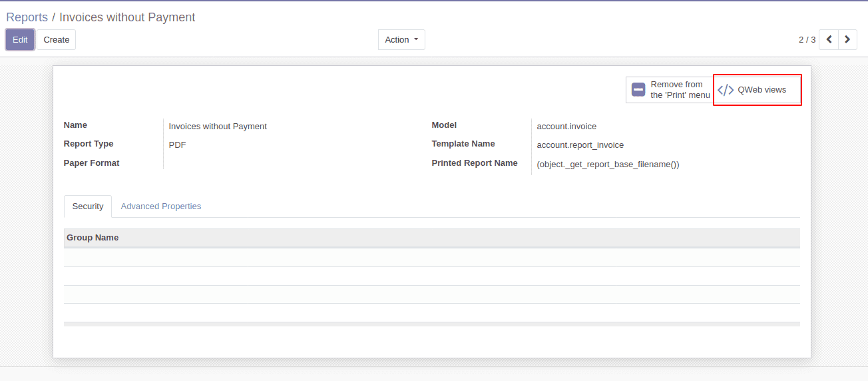
Task: Select the Name value Invoices without Payment
Action: coord(218,127)
